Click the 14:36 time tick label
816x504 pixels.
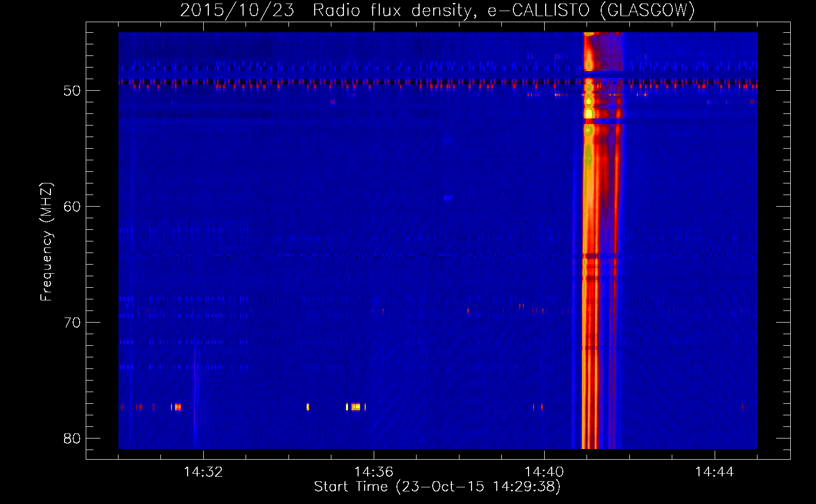point(374,472)
